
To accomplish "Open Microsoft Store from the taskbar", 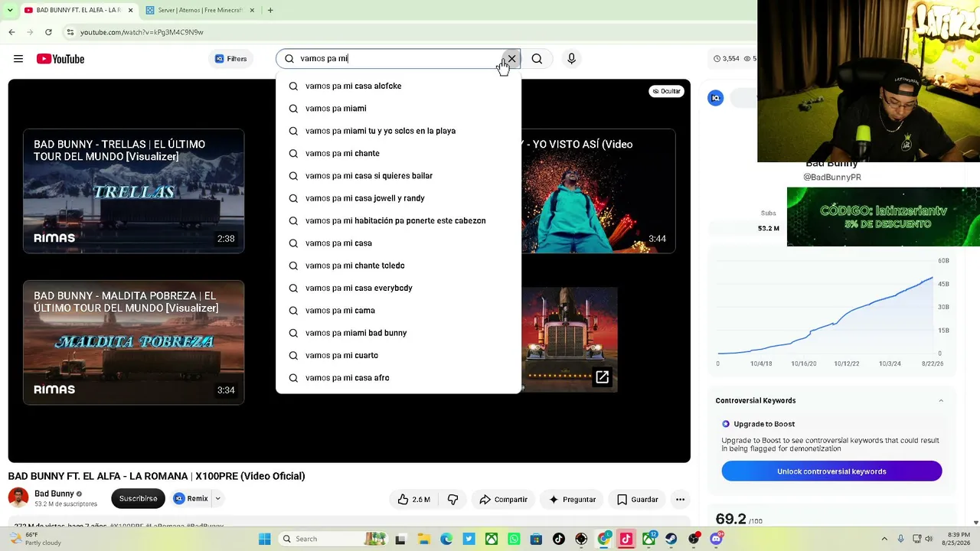I will click(x=536, y=539).
